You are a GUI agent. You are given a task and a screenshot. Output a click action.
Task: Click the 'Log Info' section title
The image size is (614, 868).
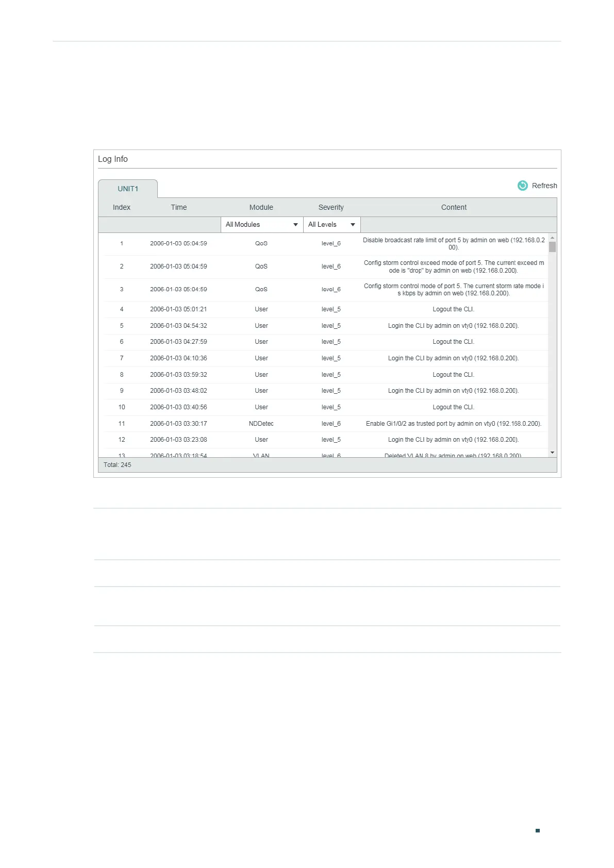pos(113,159)
